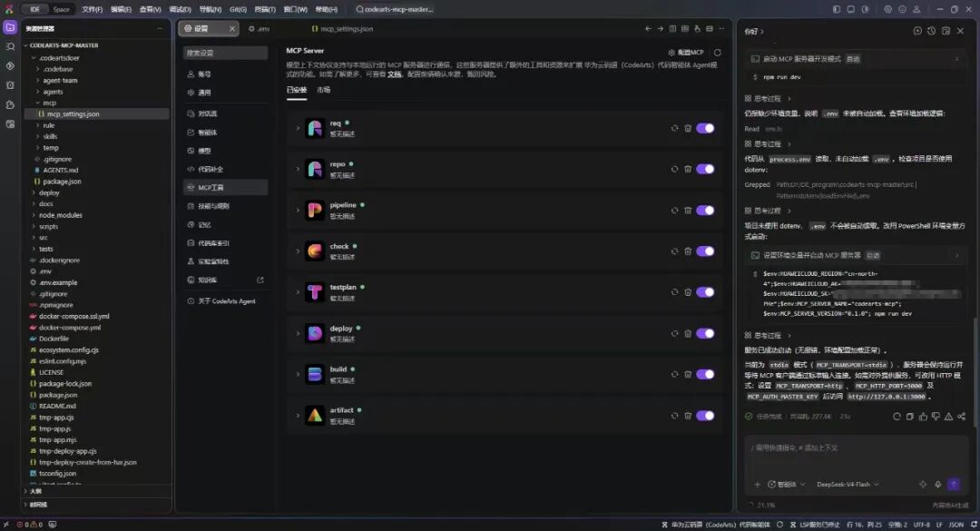Viewport: 980px width, 531px height.
Task: Click thumbs up on the assistant response
Action: click(x=923, y=417)
